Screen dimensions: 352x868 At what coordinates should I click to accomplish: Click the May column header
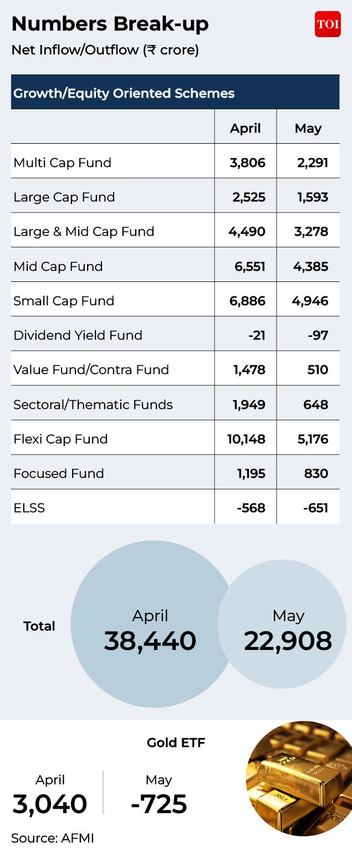pyautogui.click(x=308, y=129)
